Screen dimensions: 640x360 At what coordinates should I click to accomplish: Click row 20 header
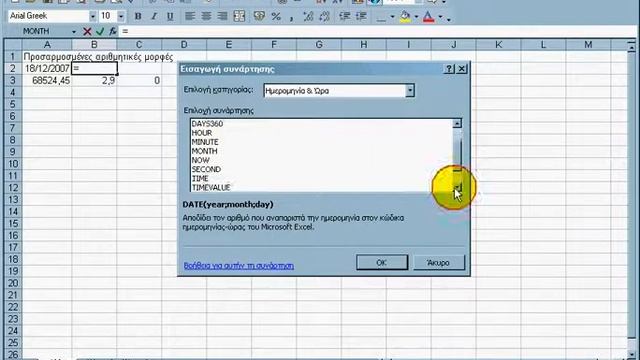13,283
